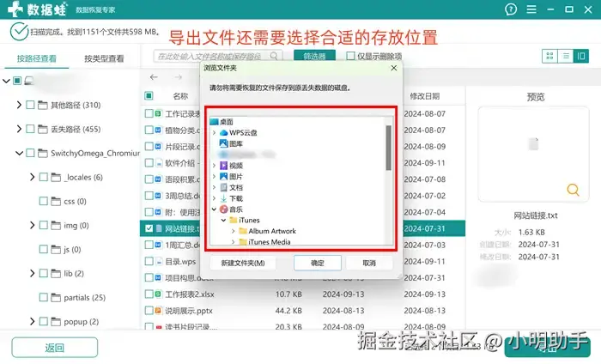This screenshot has width=601, height=364.
Task: Toggle select-all checkbox in file header
Action: point(149,96)
